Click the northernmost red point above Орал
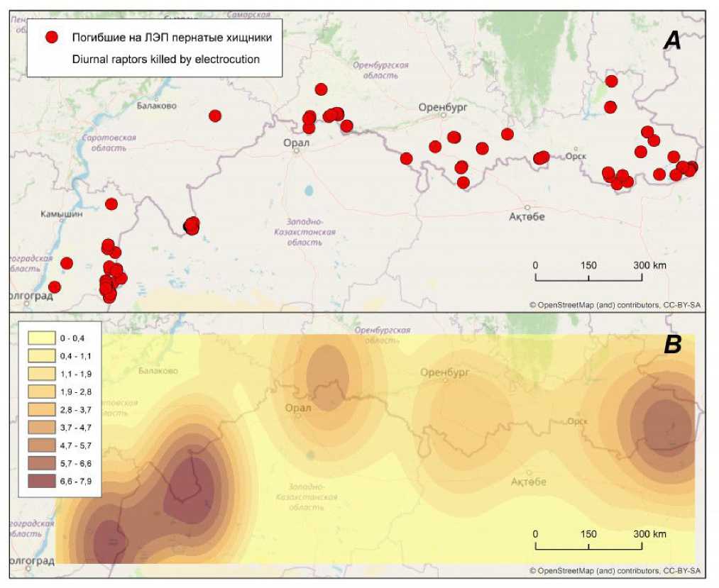Viewport: 719px width, 588px height. tap(321, 89)
